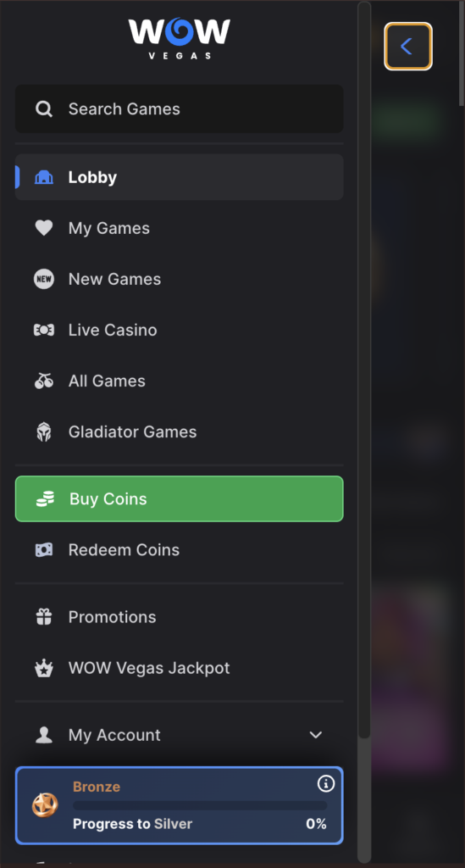This screenshot has width=465, height=868.
Task: Click the gift box Promotions icon
Action: (x=44, y=617)
